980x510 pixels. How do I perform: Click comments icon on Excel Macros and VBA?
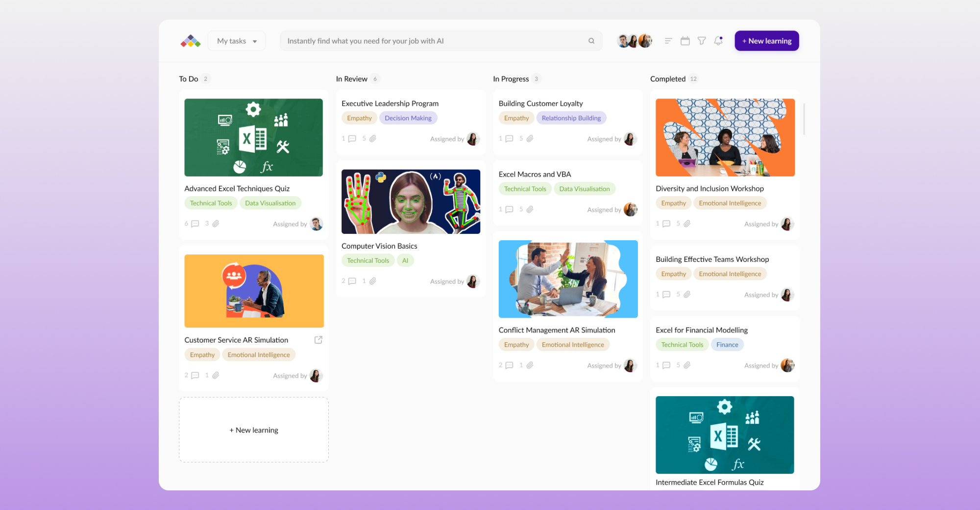(x=509, y=209)
